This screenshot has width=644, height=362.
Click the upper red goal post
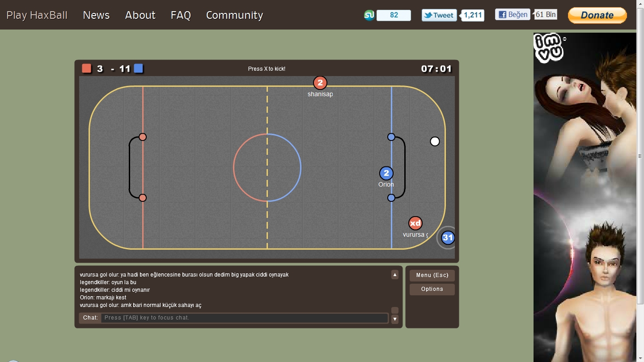tap(143, 137)
